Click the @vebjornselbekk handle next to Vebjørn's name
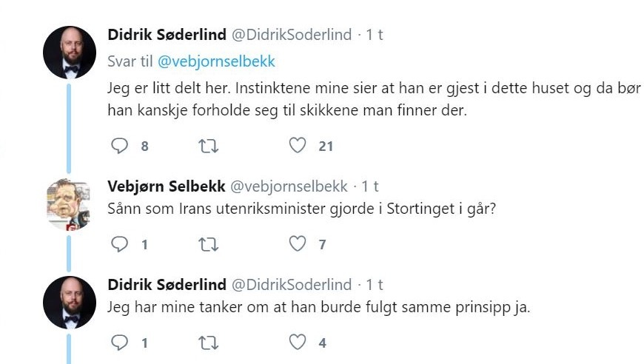This screenshot has width=644, height=364. tap(289, 186)
